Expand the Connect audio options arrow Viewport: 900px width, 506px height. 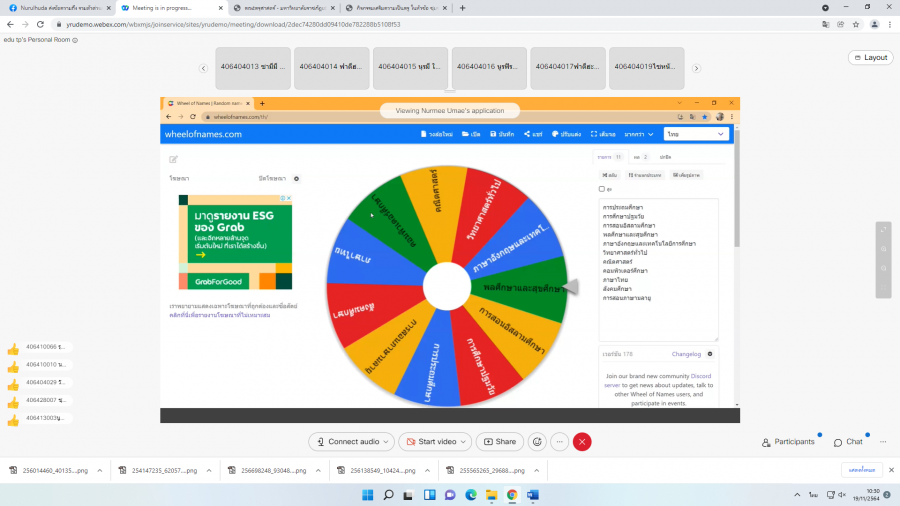tap(385, 441)
